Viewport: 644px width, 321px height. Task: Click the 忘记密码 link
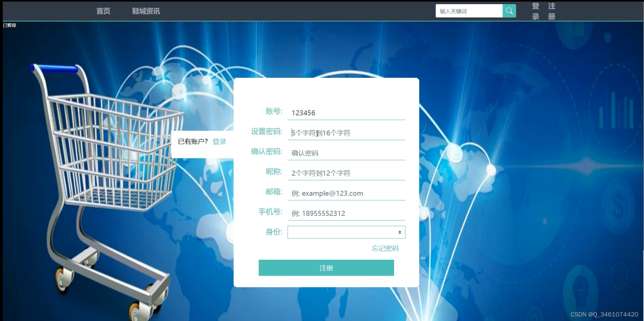385,248
